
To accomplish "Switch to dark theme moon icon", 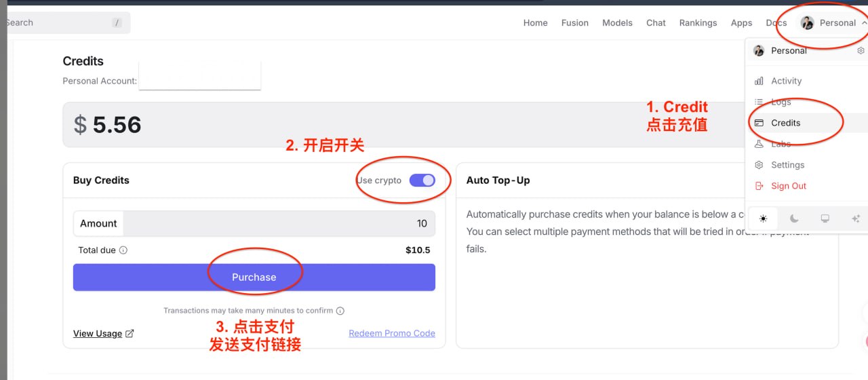I will (794, 218).
